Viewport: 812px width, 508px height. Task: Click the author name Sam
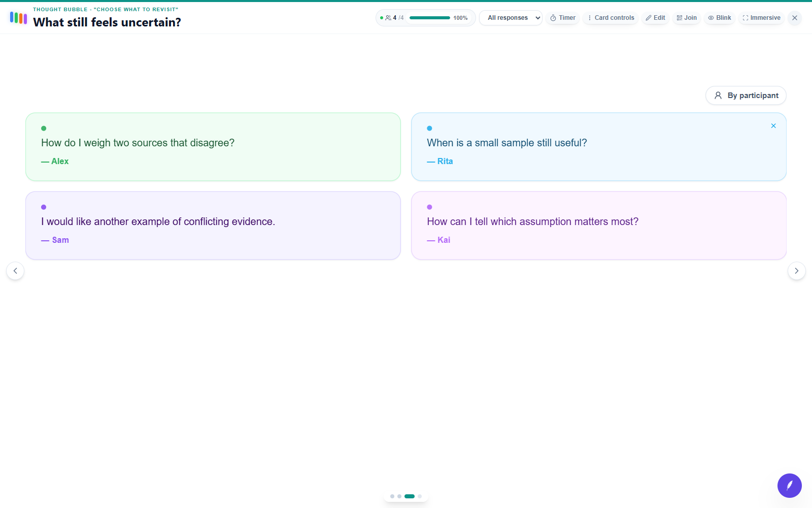60,240
